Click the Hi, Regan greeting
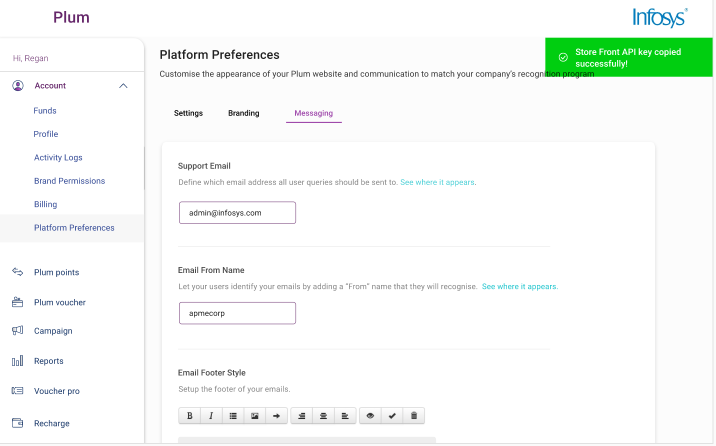Image resolution: width=716 pixels, height=446 pixels. [31, 58]
